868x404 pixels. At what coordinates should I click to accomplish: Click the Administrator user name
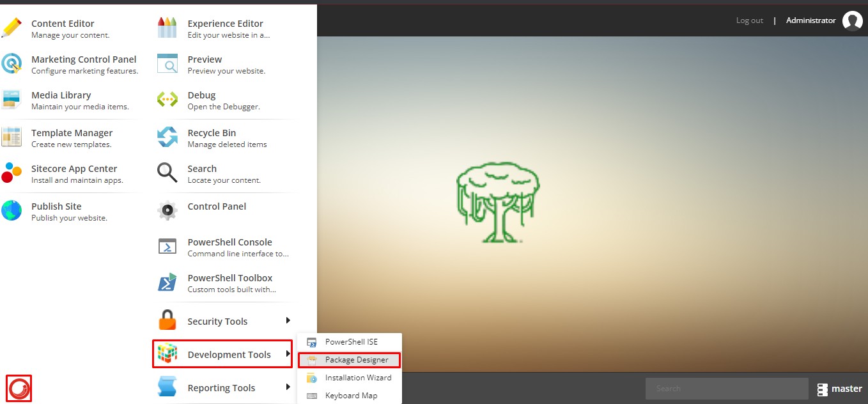point(810,20)
